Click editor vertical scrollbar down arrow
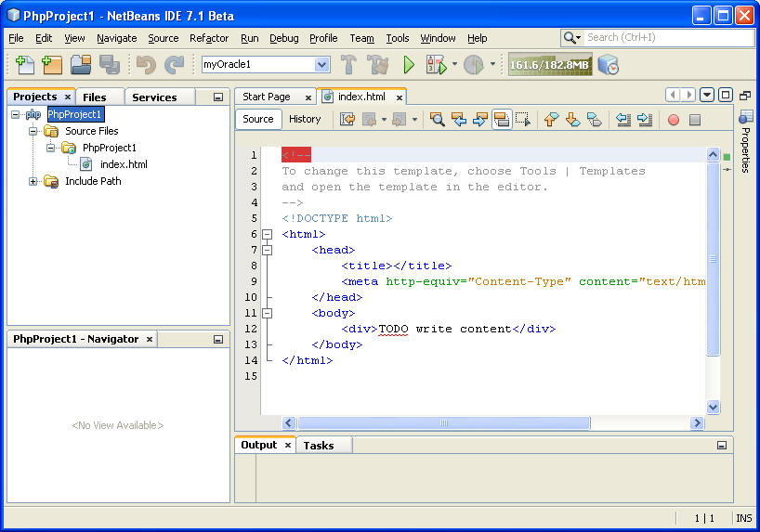Viewport: 760px width, 532px height. [x=713, y=407]
